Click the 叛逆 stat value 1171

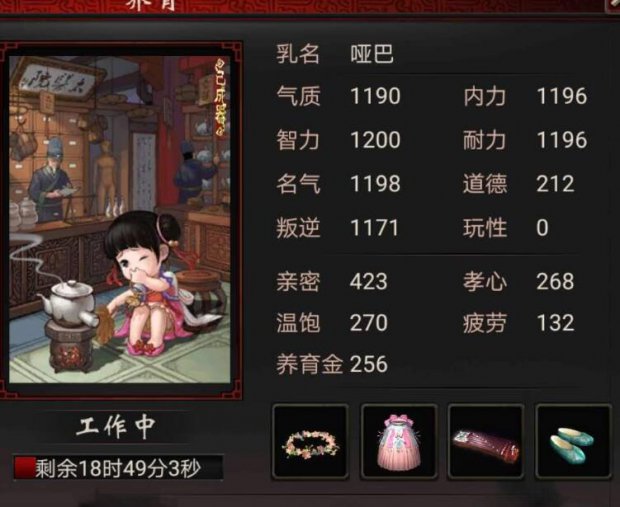pos(374,228)
